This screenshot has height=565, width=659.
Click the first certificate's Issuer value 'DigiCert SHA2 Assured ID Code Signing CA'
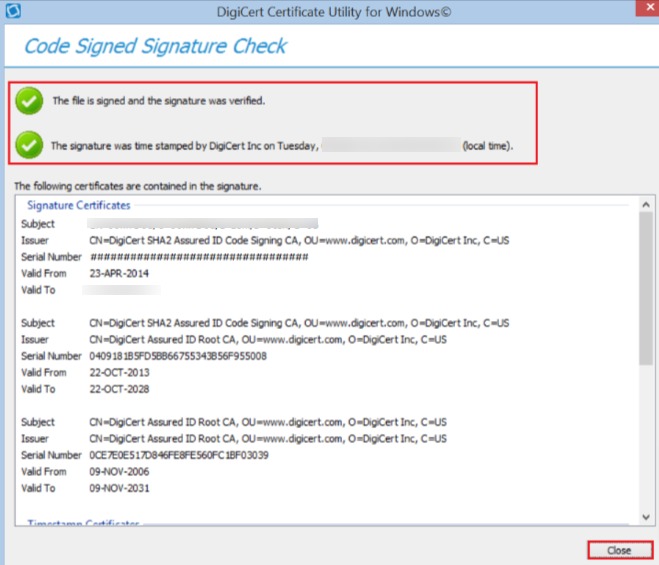[x=299, y=240]
